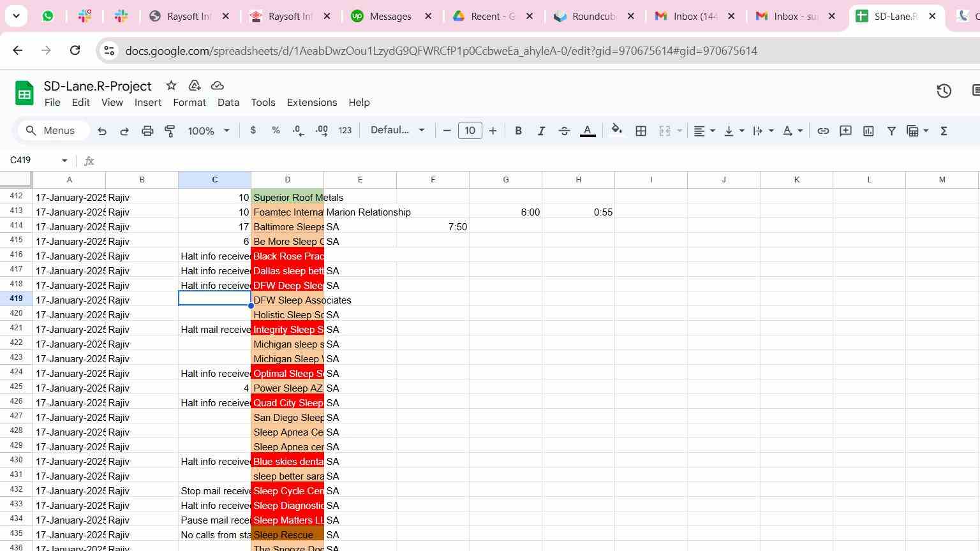Open the View menu
The width and height of the screenshot is (980, 551).
click(112, 102)
